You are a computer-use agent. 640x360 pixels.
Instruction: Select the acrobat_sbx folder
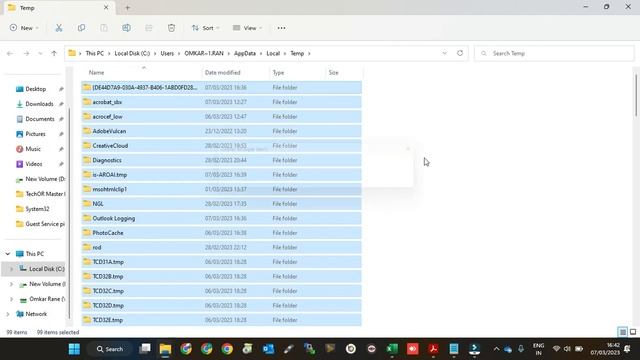(221, 102)
